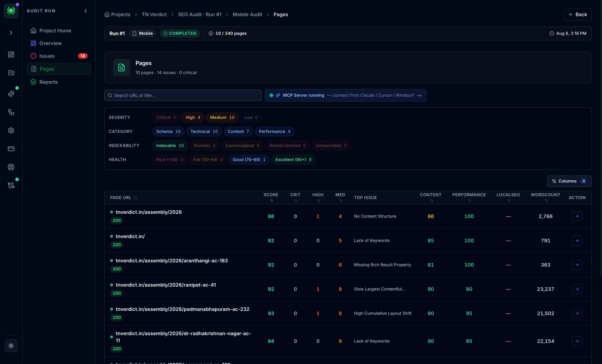Filter by Indexable pages

click(x=170, y=145)
